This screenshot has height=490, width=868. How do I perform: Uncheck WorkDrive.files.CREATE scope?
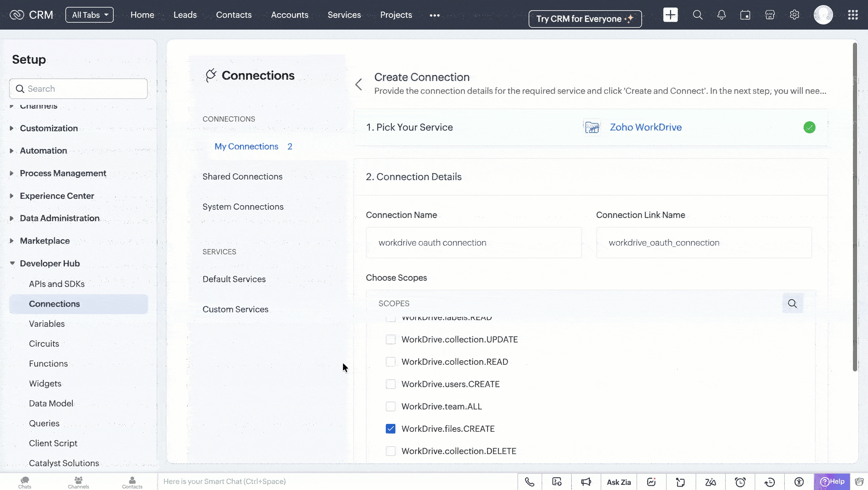coord(391,429)
